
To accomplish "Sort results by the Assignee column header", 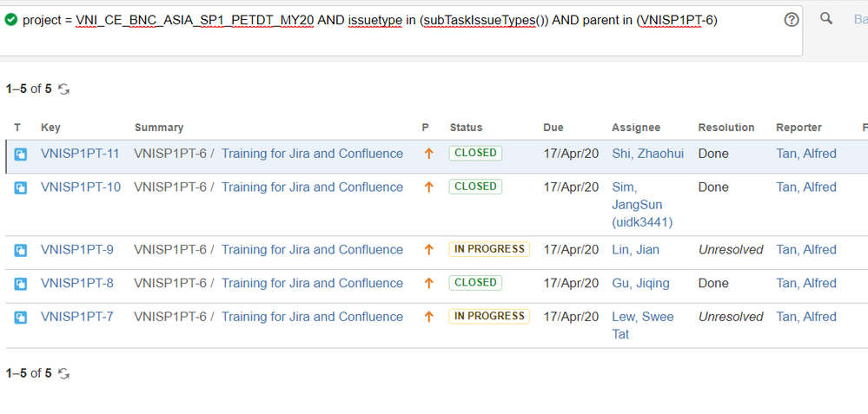I will pyautogui.click(x=636, y=128).
